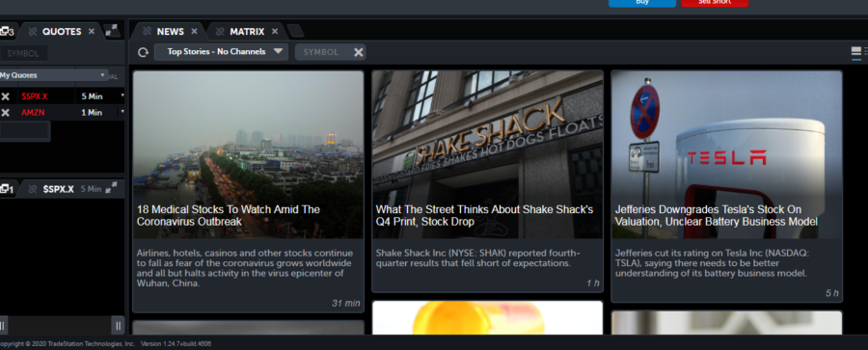Refresh the news feed

[x=143, y=52]
